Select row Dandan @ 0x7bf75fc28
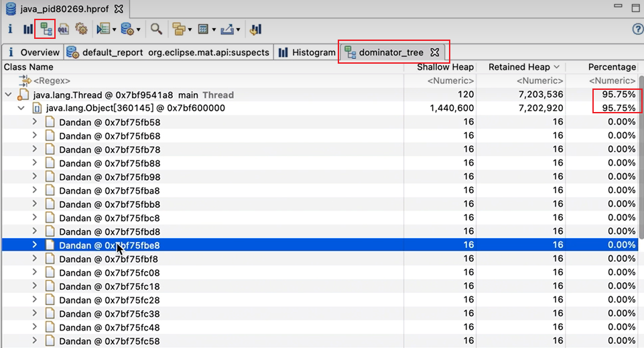644x348 pixels. pos(320,300)
